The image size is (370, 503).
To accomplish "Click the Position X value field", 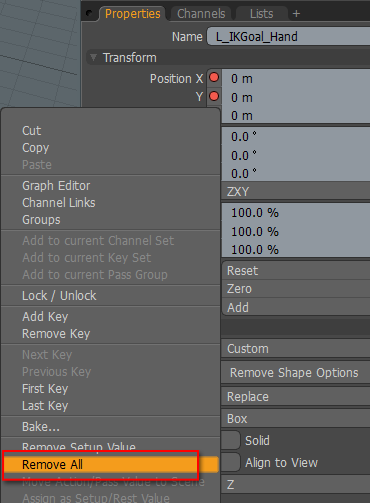I will coord(296,79).
